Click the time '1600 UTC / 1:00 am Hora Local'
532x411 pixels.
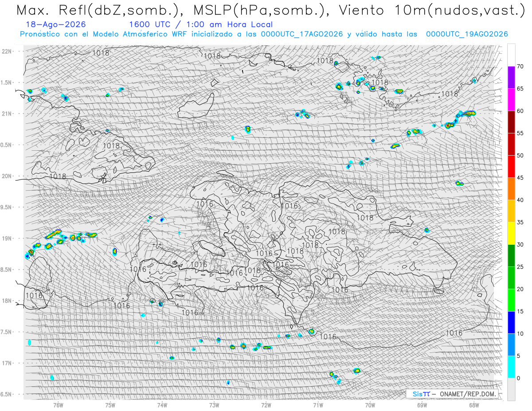pos(201,24)
